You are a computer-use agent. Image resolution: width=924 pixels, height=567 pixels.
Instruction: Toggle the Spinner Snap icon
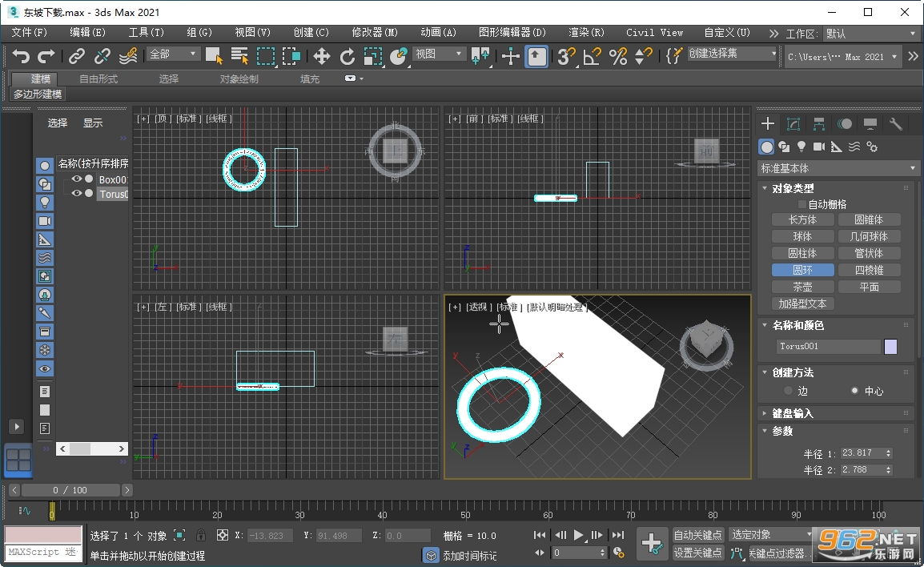[644, 57]
